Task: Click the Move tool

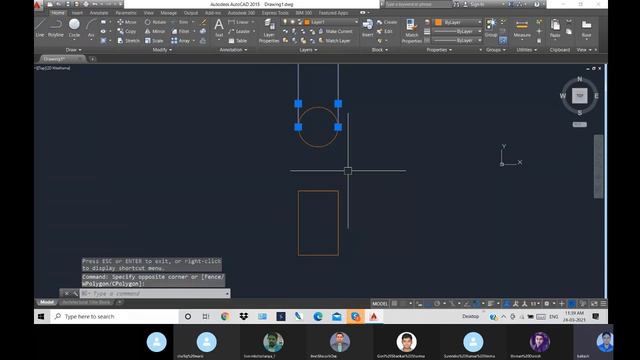Action: point(127,22)
